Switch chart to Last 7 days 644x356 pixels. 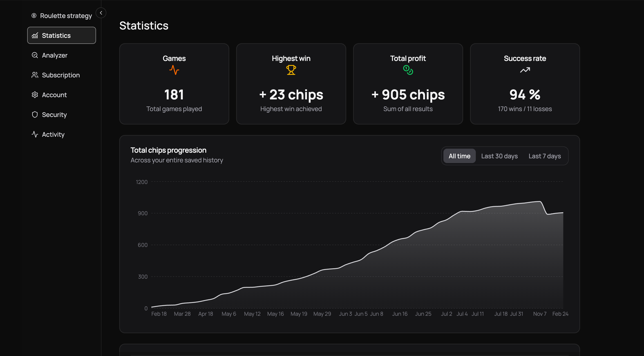[x=545, y=156]
